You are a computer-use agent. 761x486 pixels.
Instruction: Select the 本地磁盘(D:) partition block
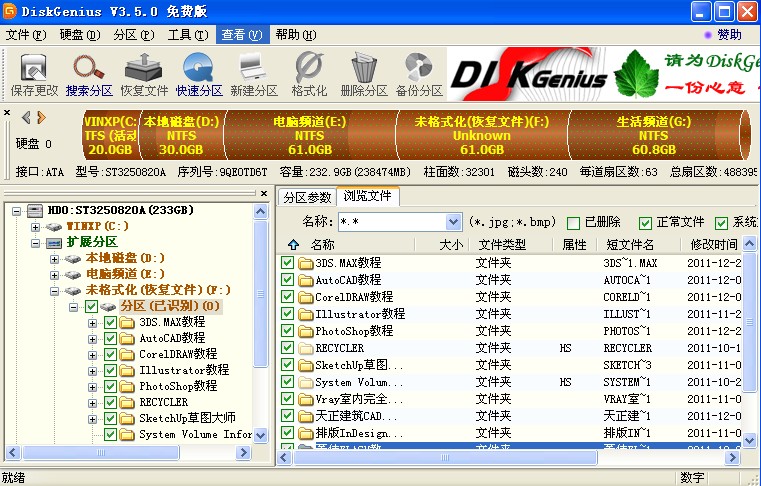click(182, 135)
